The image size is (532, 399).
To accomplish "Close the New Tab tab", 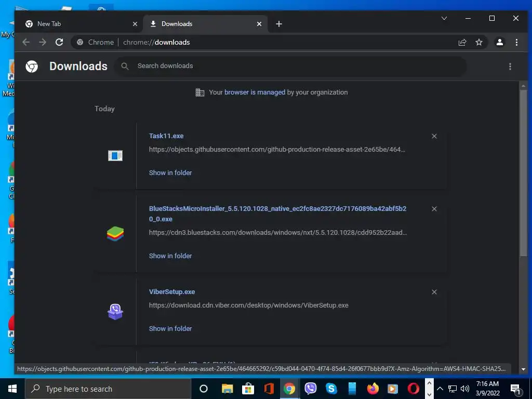I will pyautogui.click(x=135, y=24).
